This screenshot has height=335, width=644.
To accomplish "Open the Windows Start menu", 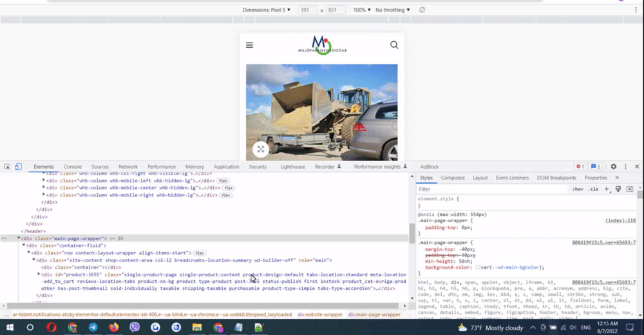I will click(x=10, y=327).
